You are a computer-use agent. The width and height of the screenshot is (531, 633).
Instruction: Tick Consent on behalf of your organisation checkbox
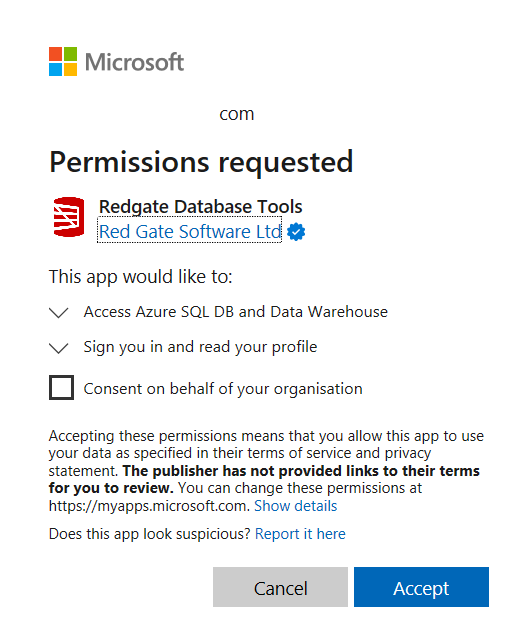[x=61, y=387]
